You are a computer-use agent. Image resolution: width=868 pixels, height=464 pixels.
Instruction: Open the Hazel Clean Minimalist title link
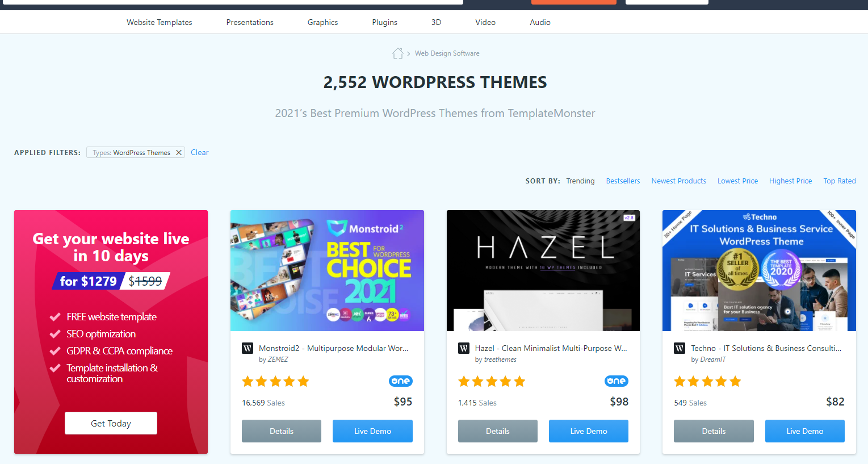coord(551,348)
